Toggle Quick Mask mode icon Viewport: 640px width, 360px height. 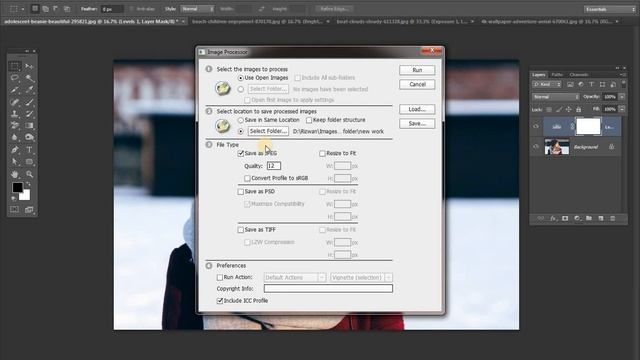pos(15,210)
